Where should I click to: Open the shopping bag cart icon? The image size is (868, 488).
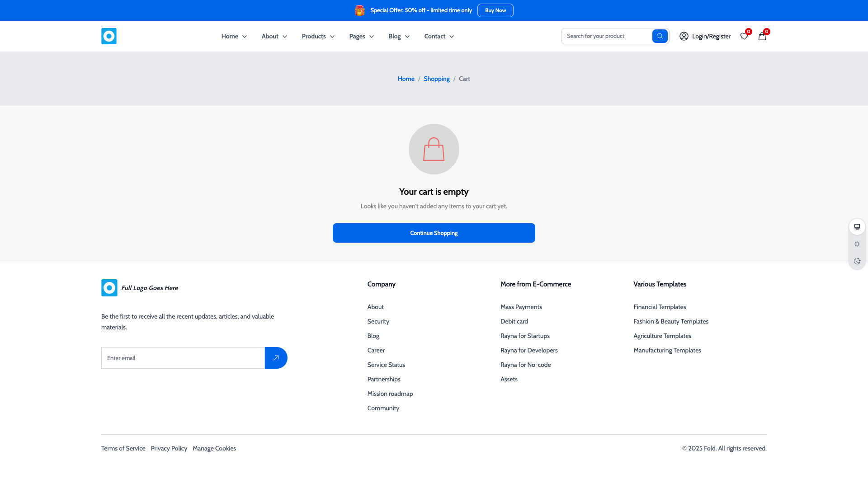point(762,36)
